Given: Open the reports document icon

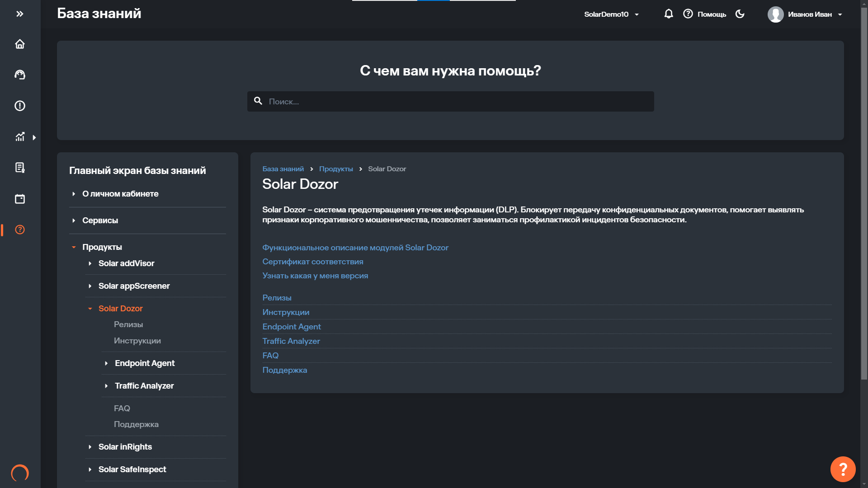Looking at the screenshot, I should [x=20, y=168].
